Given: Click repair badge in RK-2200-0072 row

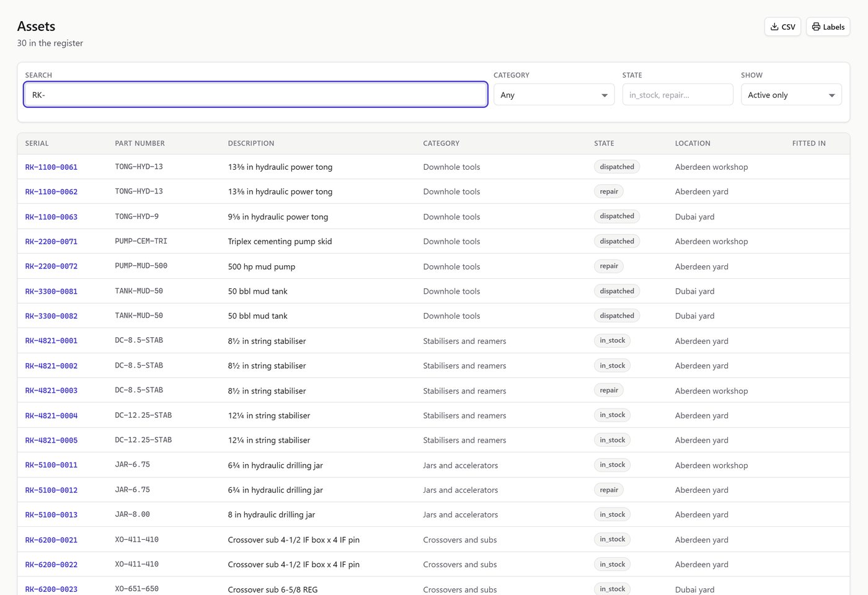Looking at the screenshot, I should coord(609,266).
